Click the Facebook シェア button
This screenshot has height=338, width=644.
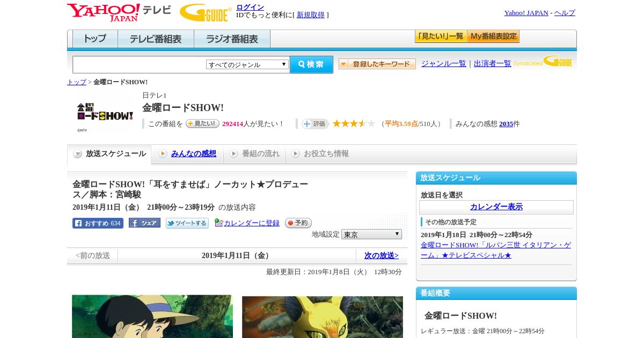pyautogui.click(x=144, y=223)
